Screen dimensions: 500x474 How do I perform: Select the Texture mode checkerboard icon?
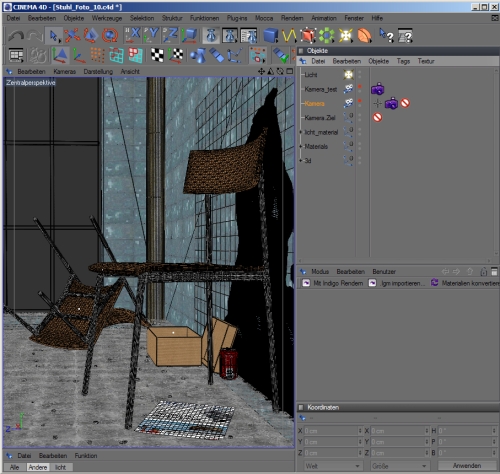[157, 55]
